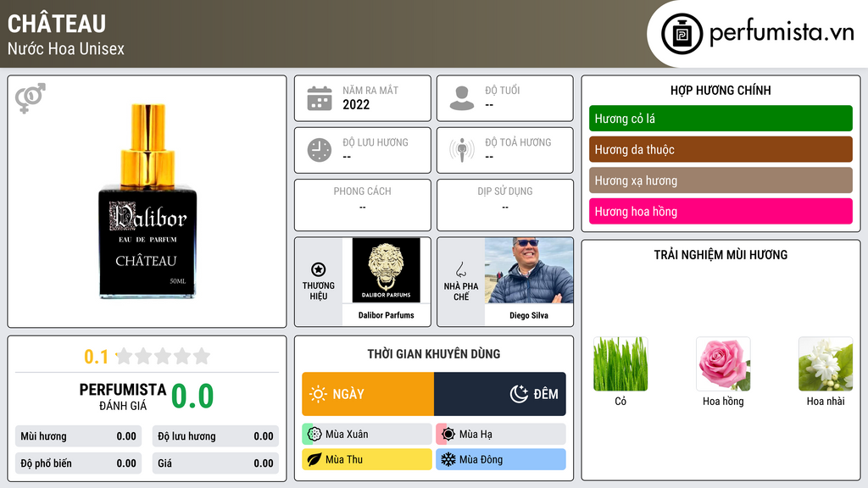Click the star badge icon above Thương hiệu
The image size is (868, 488).
(319, 269)
